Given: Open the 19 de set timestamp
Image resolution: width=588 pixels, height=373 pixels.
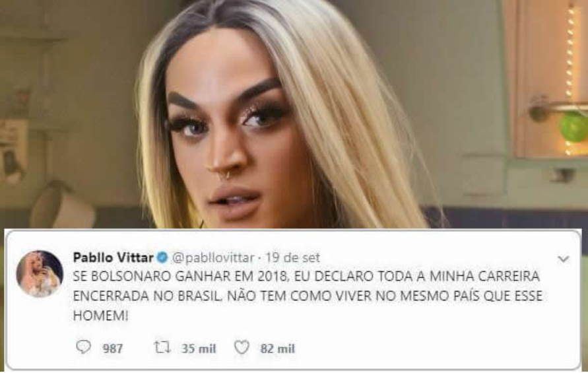Looking at the screenshot, I should click(292, 257).
